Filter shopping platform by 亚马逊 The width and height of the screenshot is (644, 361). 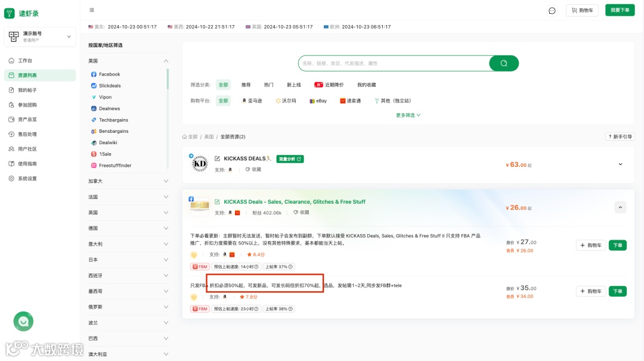pos(252,101)
